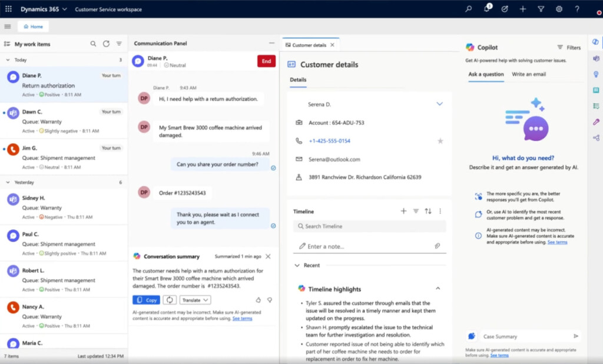Click the plus icon in top bar
This screenshot has width=603, height=364.
pyautogui.click(x=523, y=9)
